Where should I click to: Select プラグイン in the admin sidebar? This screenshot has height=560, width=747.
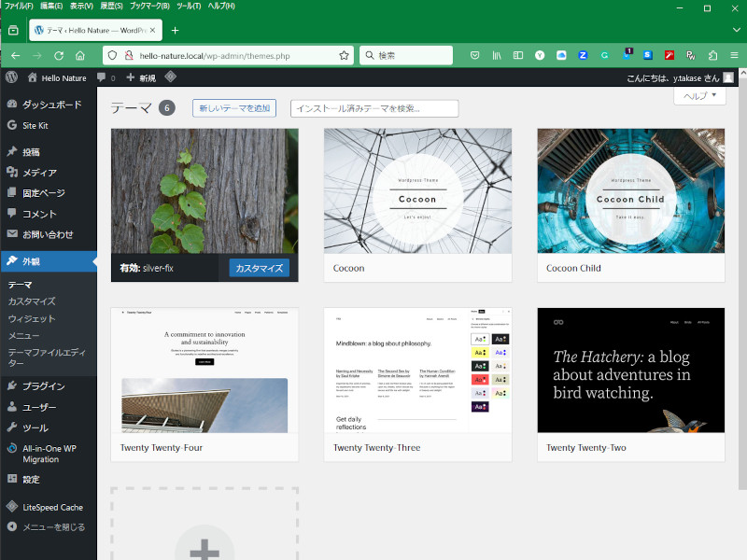click(x=43, y=385)
